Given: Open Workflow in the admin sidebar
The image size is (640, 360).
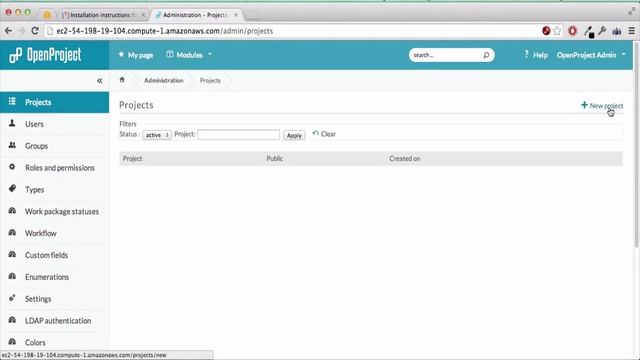Looking at the screenshot, I should [x=41, y=233].
